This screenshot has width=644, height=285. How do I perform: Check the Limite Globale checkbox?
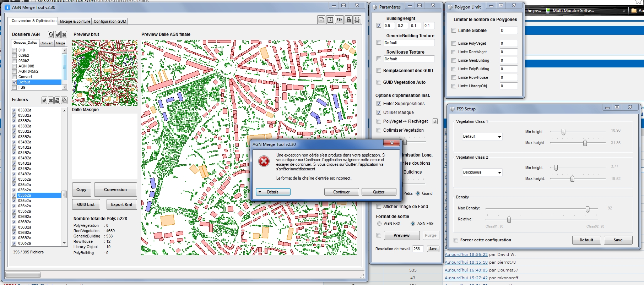pyautogui.click(x=454, y=31)
